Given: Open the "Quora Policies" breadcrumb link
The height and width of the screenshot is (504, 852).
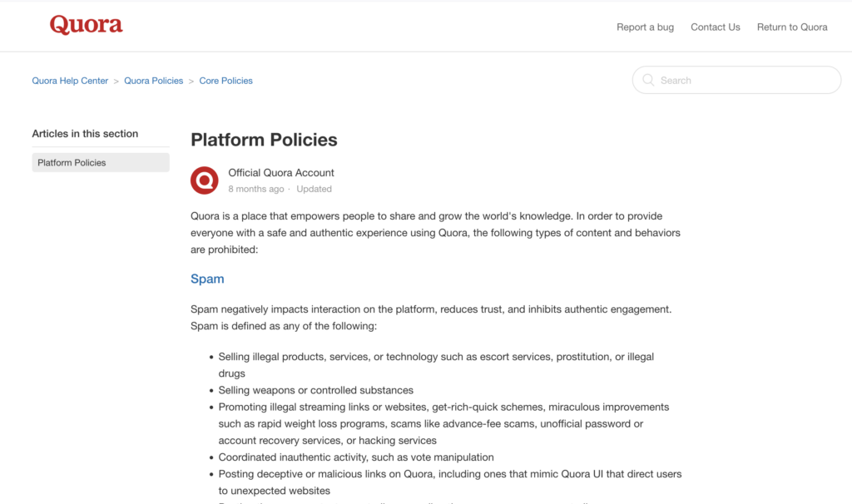Looking at the screenshot, I should tap(153, 80).
